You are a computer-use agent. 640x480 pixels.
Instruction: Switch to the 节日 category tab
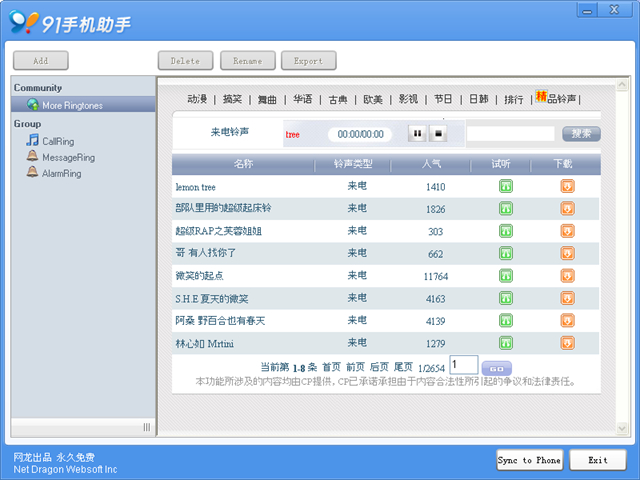(x=443, y=99)
